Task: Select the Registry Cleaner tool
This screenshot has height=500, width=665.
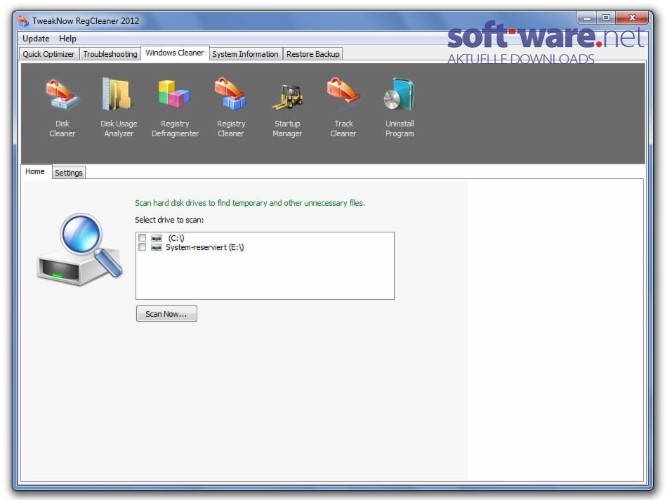Action: tap(231, 108)
